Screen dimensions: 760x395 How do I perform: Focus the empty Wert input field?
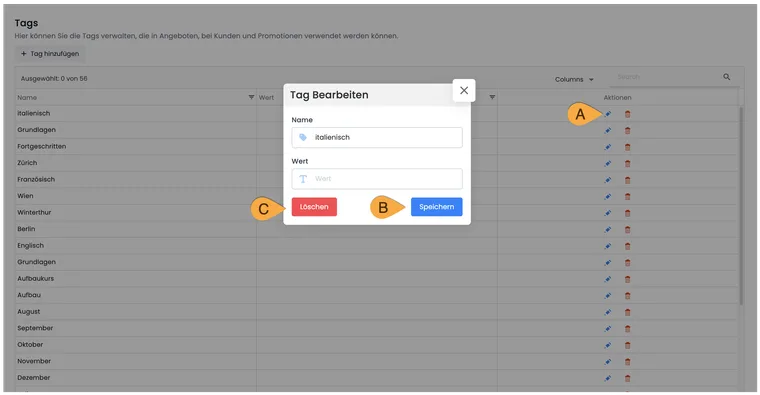[x=377, y=179]
